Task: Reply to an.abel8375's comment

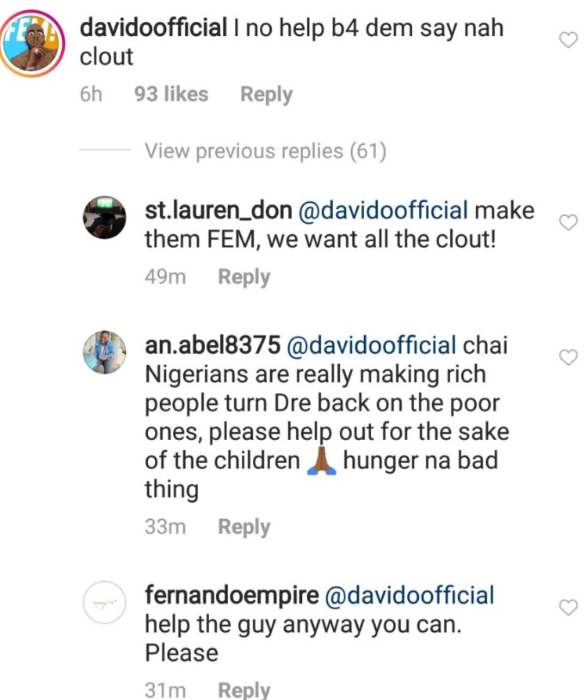Action: pos(243,527)
